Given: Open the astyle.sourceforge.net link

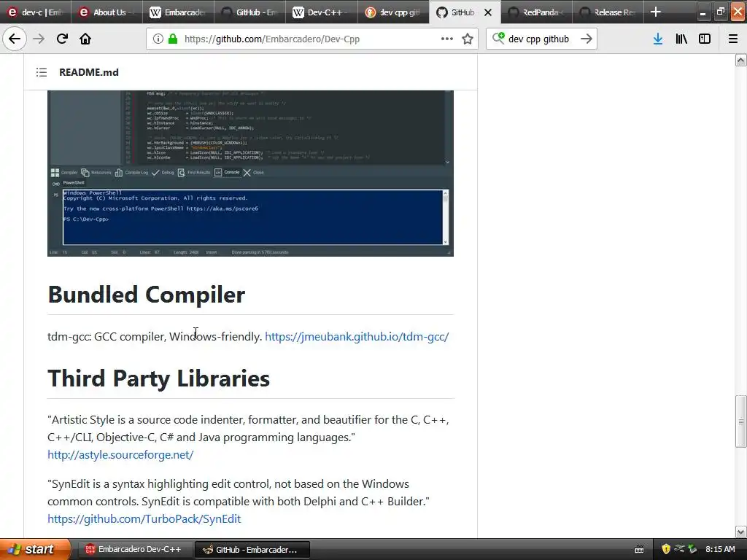Looking at the screenshot, I should coord(120,455).
